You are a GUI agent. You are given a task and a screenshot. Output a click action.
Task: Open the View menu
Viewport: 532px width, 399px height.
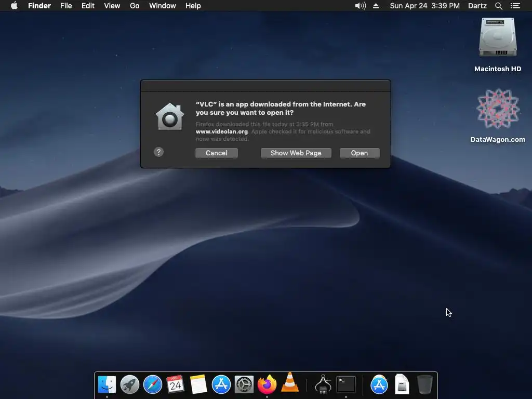pos(112,6)
